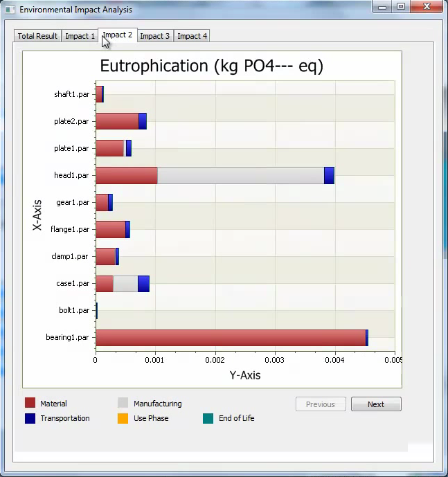Click the teal End of Life swatch

coord(208,418)
